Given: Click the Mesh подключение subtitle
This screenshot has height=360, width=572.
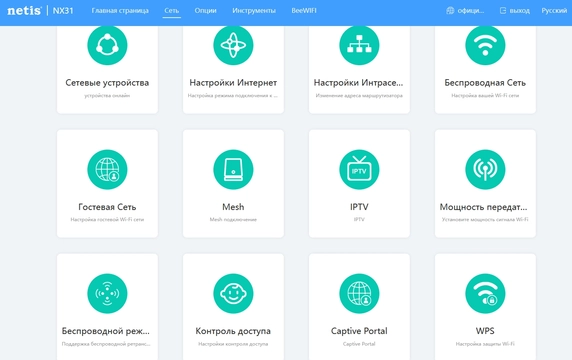Looking at the screenshot, I should coord(233,220).
